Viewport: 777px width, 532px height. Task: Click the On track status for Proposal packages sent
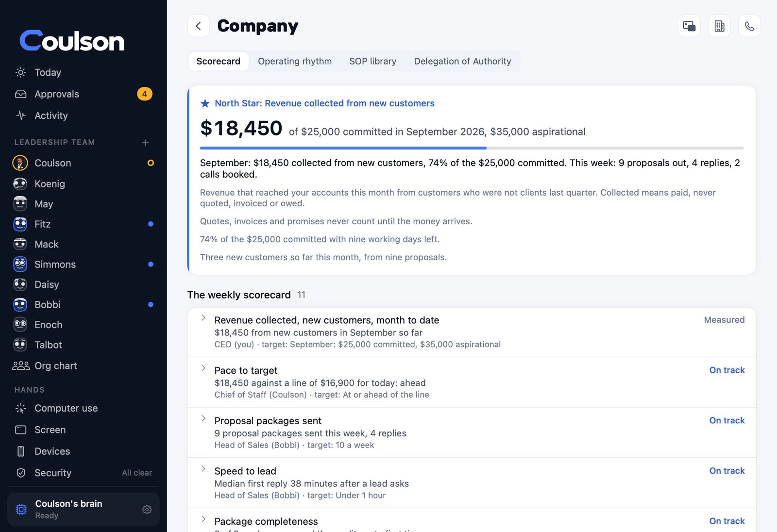(x=727, y=420)
